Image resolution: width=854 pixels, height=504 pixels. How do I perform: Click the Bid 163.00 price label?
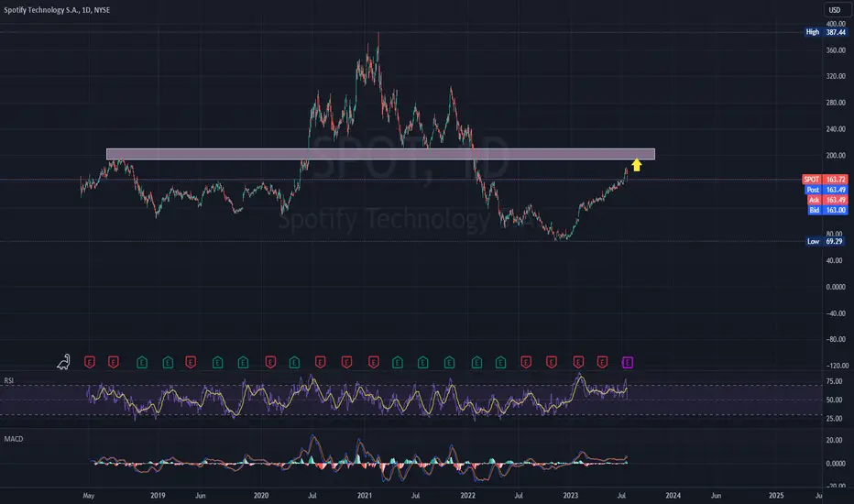[x=827, y=210]
